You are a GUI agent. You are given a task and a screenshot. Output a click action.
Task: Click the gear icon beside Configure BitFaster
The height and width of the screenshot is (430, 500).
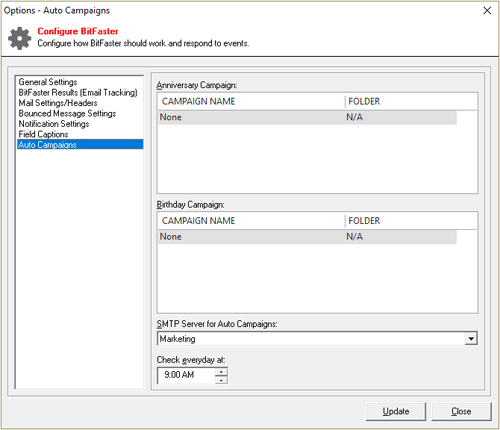click(x=19, y=38)
